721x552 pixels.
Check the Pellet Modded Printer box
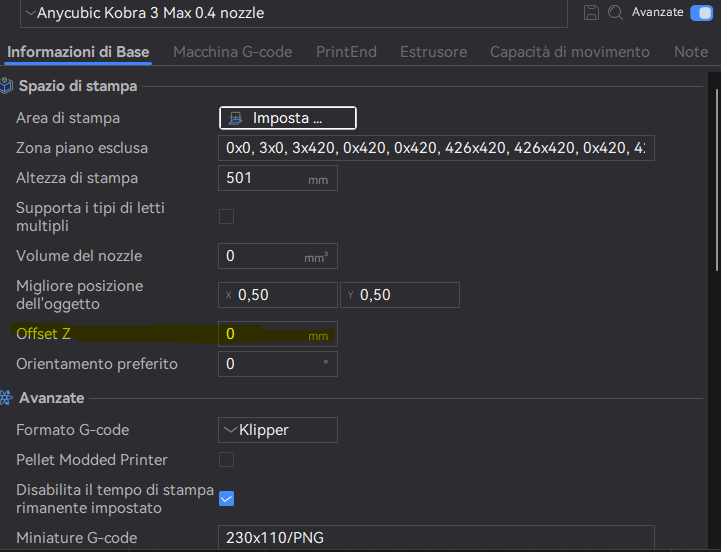click(x=226, y=460)
